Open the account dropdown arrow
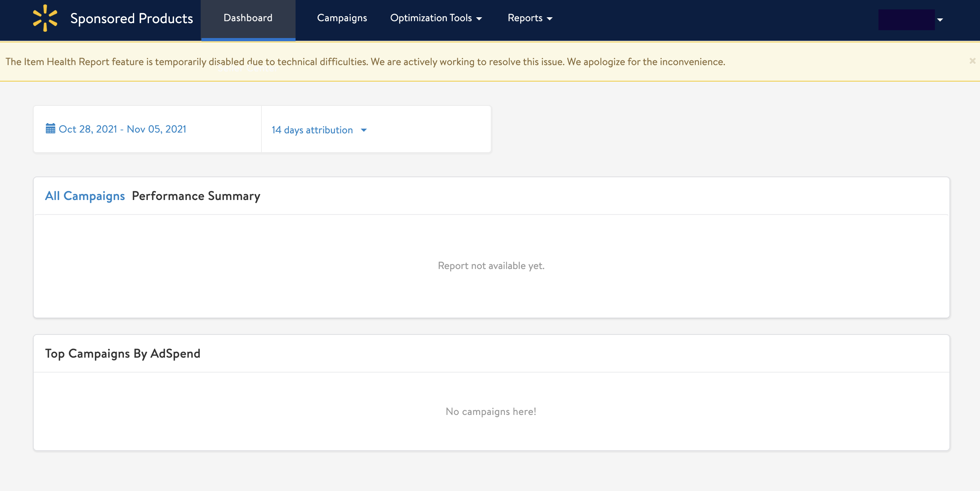This screenshot has height=491, width=980. [940, 20]
